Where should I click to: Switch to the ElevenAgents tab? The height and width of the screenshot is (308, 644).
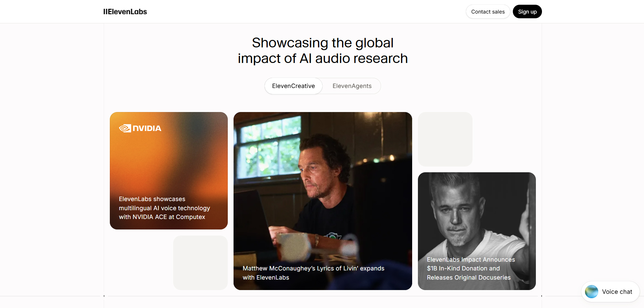coord(352,86)
